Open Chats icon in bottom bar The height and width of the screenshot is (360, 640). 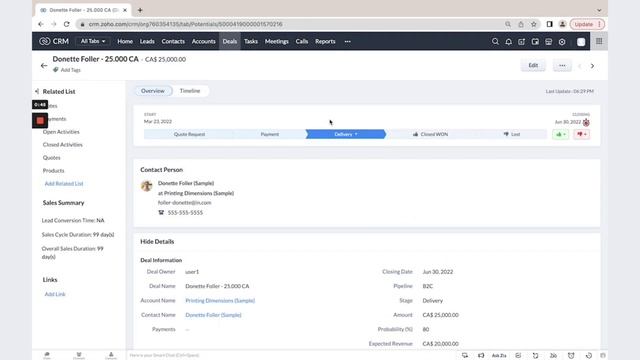pyautogui.click(x=47, y=356)
